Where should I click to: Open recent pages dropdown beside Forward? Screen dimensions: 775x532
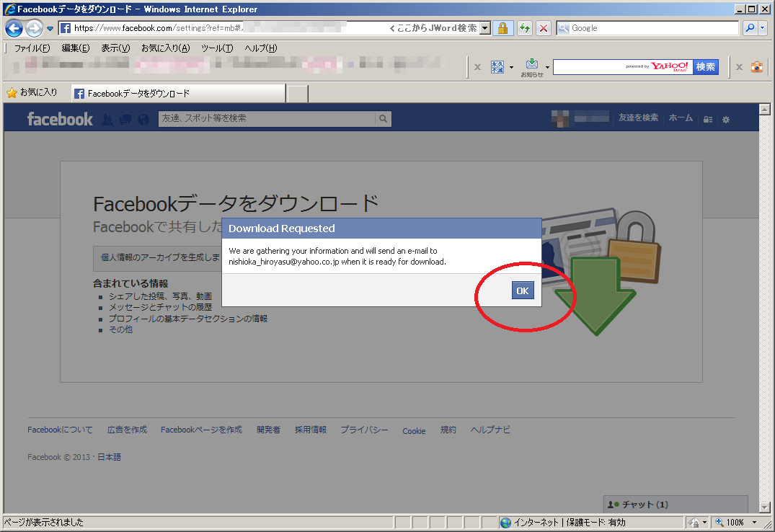pos(50,29)
